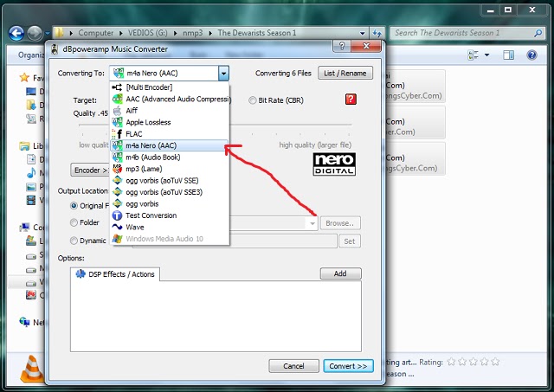Click the ogg vorbis (aoTuV SSE) diamond icon
Image resolution: width=554 pixels, height=392 pixels.
click(x=117, y=181)
